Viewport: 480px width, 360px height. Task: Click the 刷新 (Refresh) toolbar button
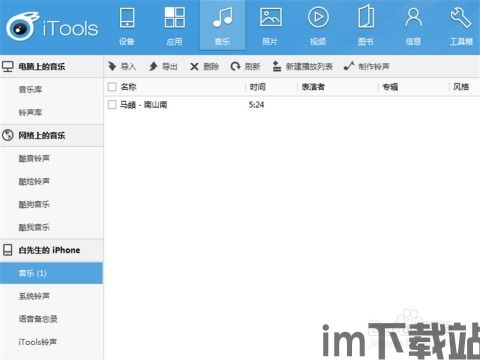click(x=245, y=67)
